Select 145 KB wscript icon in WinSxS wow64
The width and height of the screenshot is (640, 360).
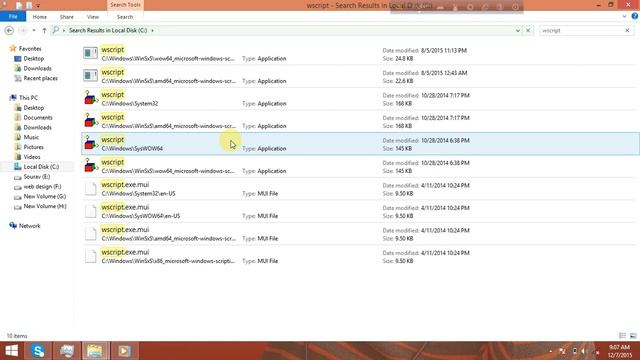[90, 165]
